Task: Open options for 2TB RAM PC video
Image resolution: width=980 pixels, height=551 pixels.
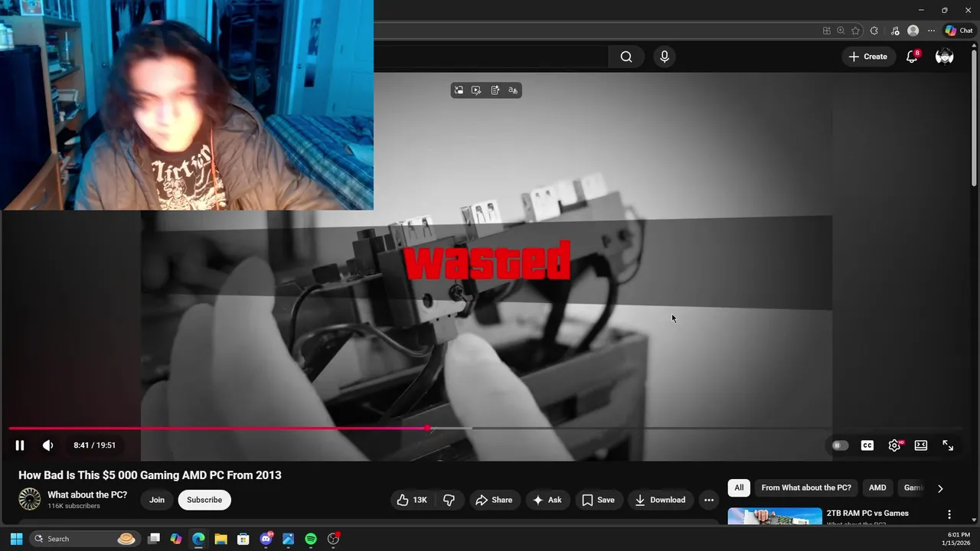Action: click(949, 514)
